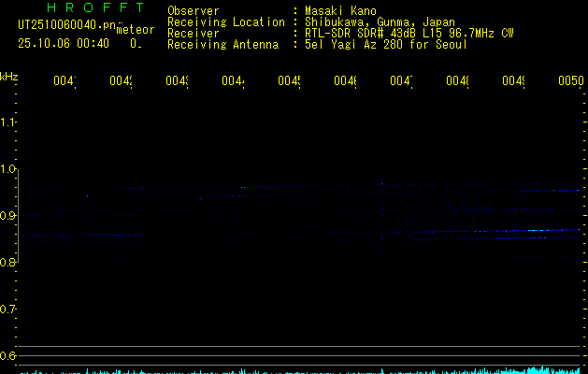Click the 1.1 kHz axis label
Viewport: 588px width, 374px height.
[7, 122]
